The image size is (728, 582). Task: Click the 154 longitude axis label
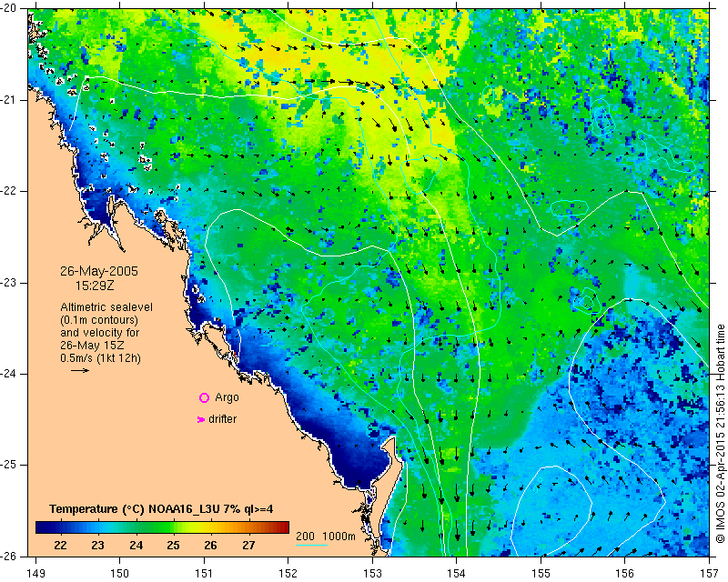[x=457, y=574]
